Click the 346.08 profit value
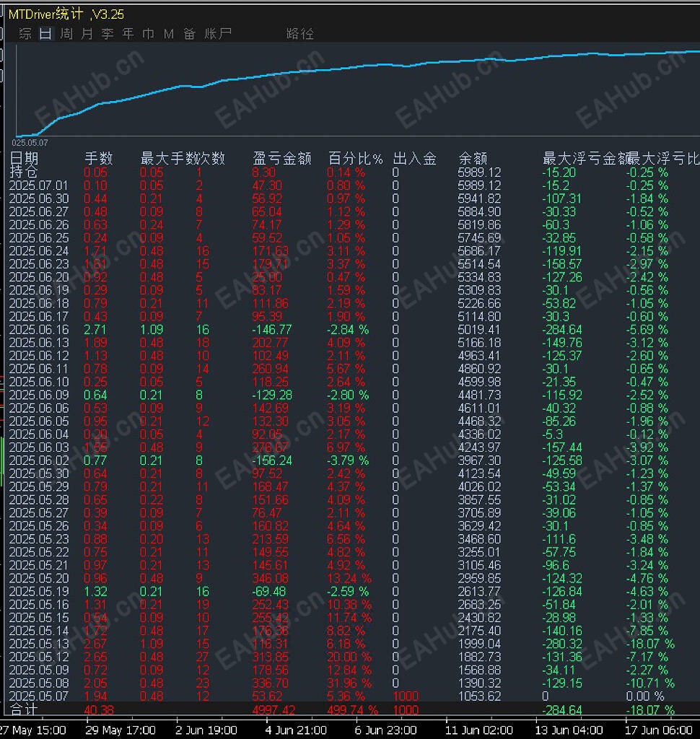The width and height of the screenshot is (700, 739). (270, 578)
